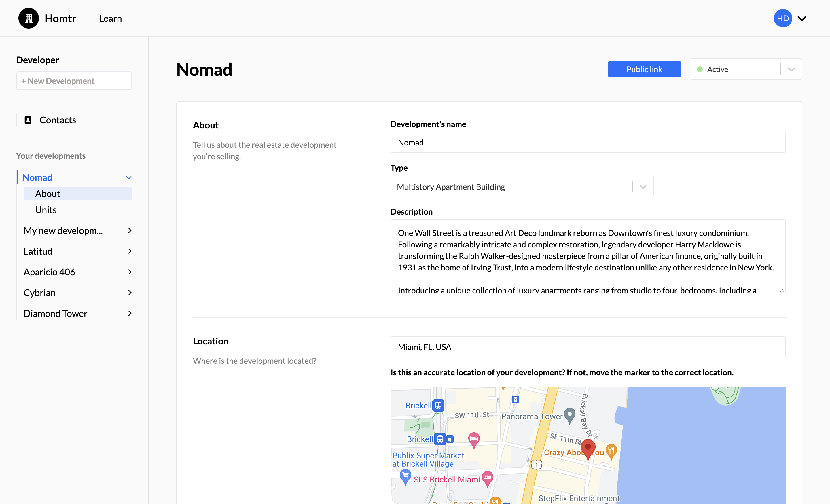Open the Diamond Tower development
Viewport: 830px width, 504px height.
pyautogui.click(x=55, y=313)
